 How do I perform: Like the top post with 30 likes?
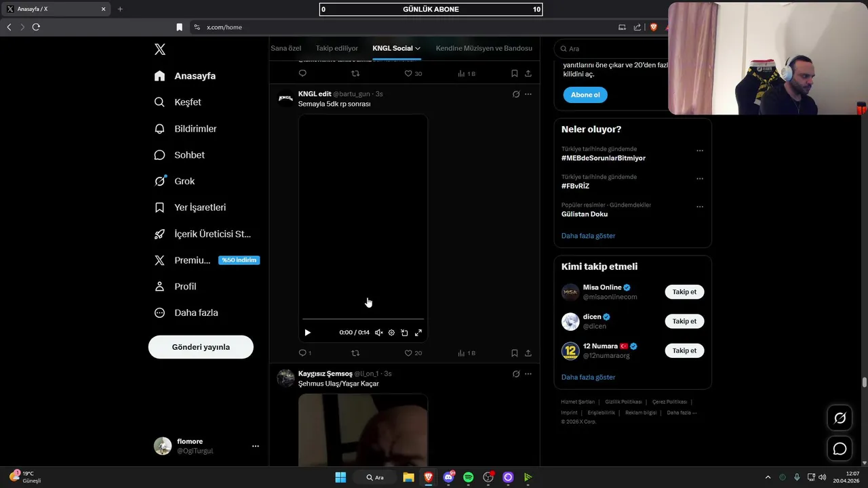pos(413,73)
